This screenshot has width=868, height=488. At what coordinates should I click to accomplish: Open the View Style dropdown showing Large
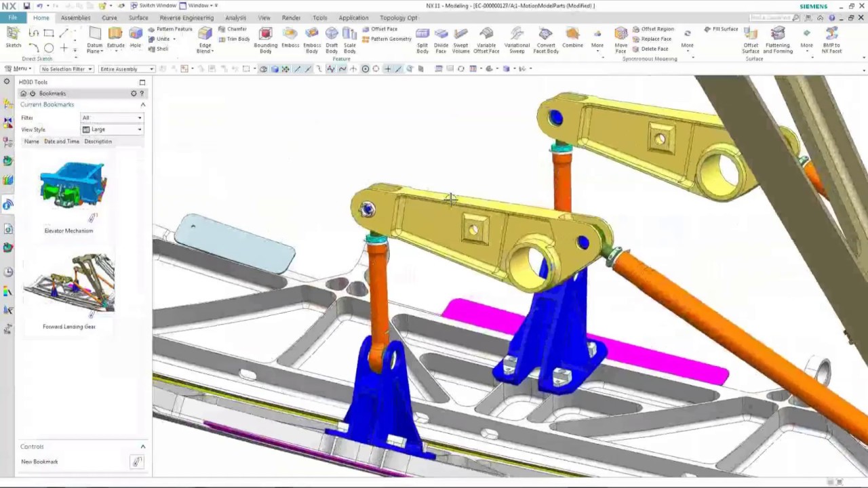tap(112, 129)
